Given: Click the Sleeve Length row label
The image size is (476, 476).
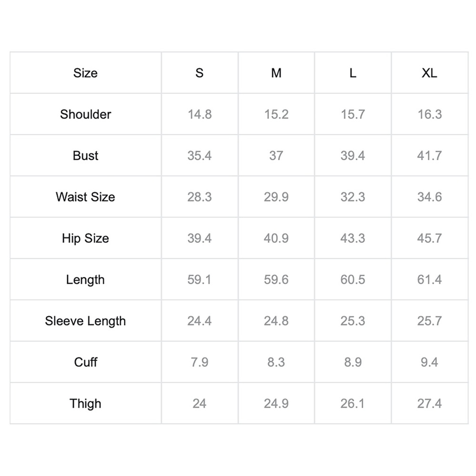Looking at the screenshot, I should pyautogui.click(x=86, y=321).
